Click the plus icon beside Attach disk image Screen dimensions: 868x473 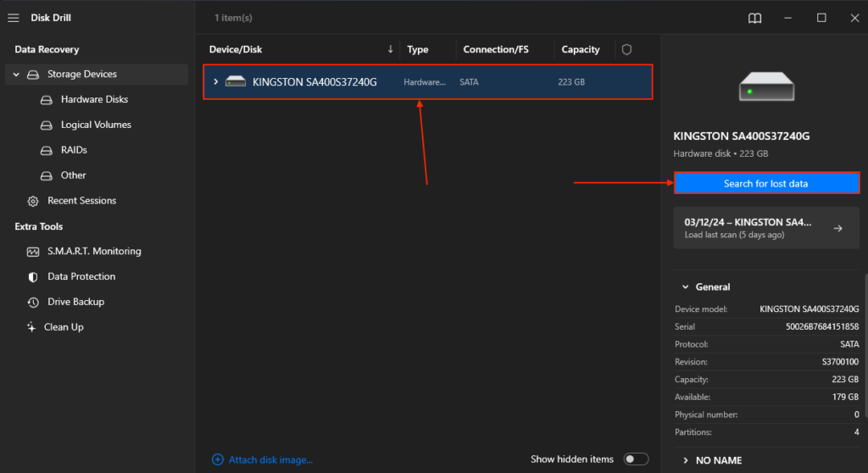click(218, 459)
